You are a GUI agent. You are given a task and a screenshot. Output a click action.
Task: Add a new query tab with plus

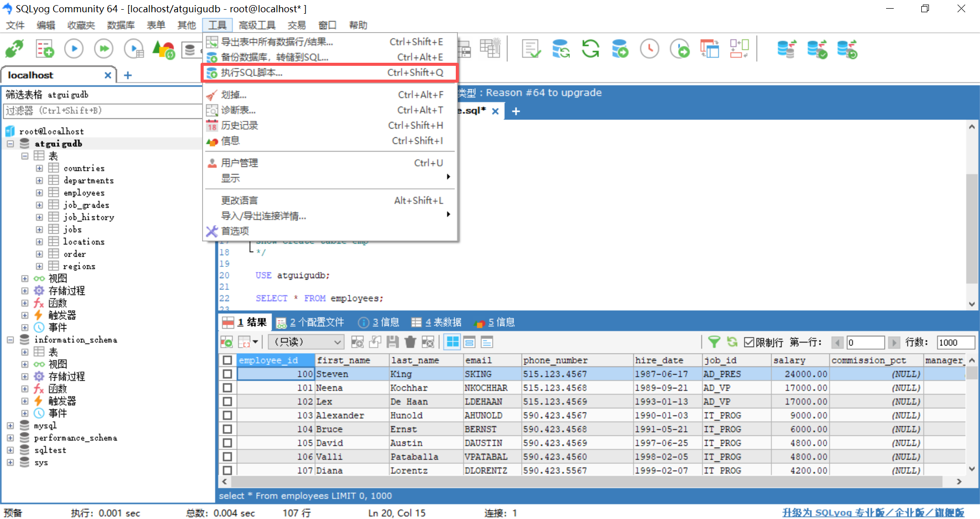coord(516,111)
